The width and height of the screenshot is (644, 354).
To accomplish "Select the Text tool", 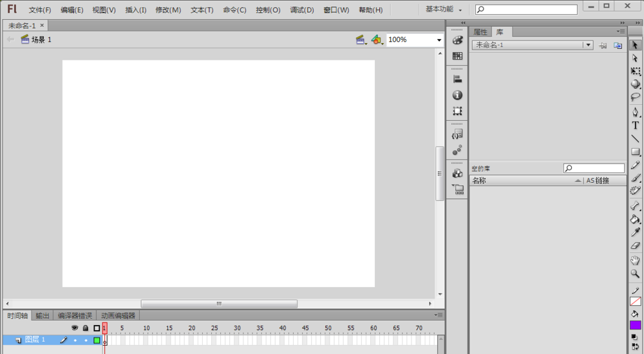I will 635,126.
